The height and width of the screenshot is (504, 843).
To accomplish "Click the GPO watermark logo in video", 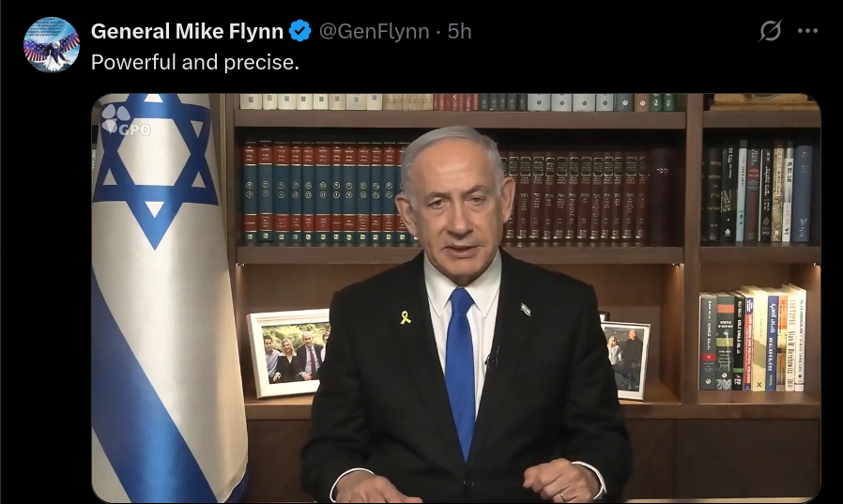I will (x=127, y=120).
